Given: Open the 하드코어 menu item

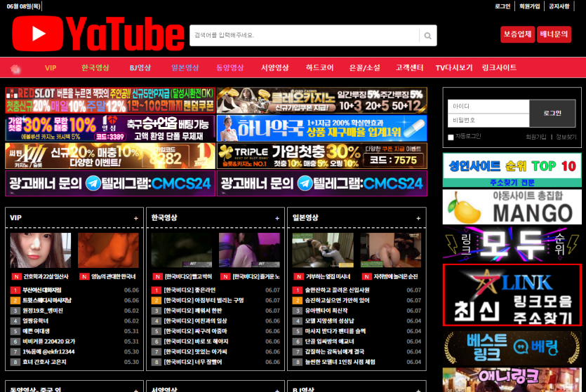Looking at the screenshot, I should (319, 68).
